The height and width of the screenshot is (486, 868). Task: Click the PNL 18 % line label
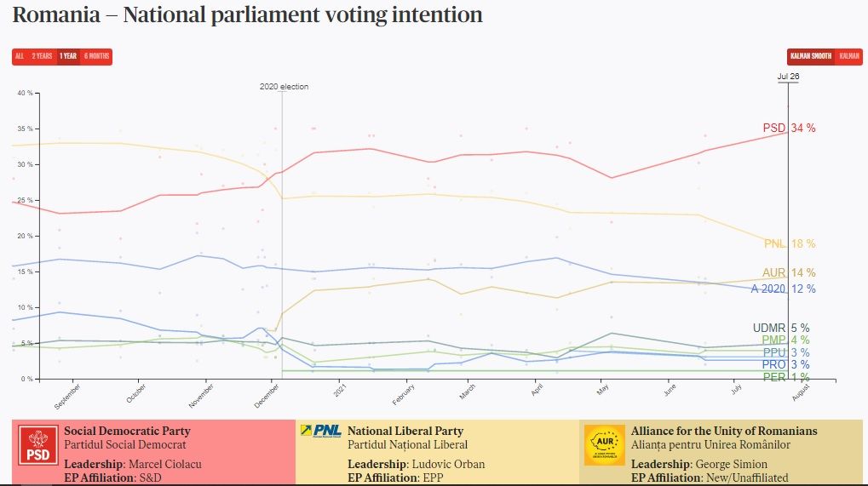(x=789, y=244)
